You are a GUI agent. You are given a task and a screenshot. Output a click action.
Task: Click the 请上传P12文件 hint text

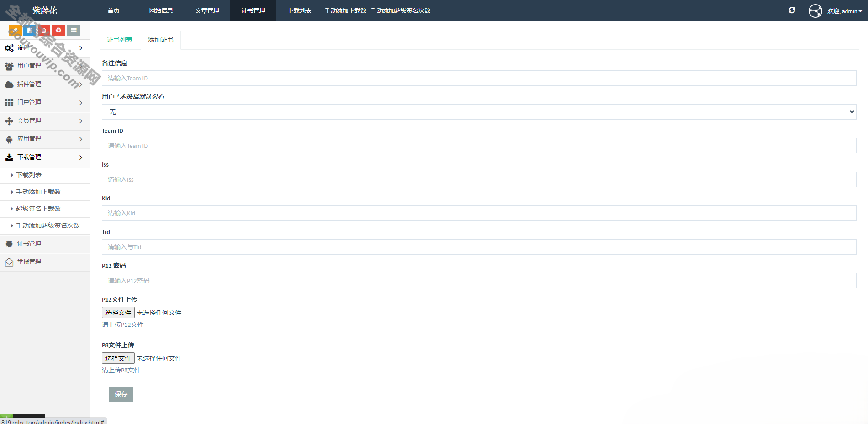[x=123, y=325]
